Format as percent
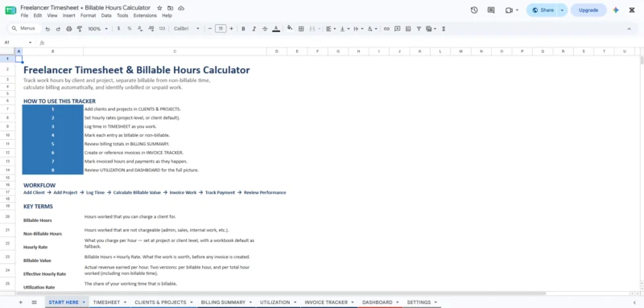This screenshot has width=644, height=308. coord(130,29)
